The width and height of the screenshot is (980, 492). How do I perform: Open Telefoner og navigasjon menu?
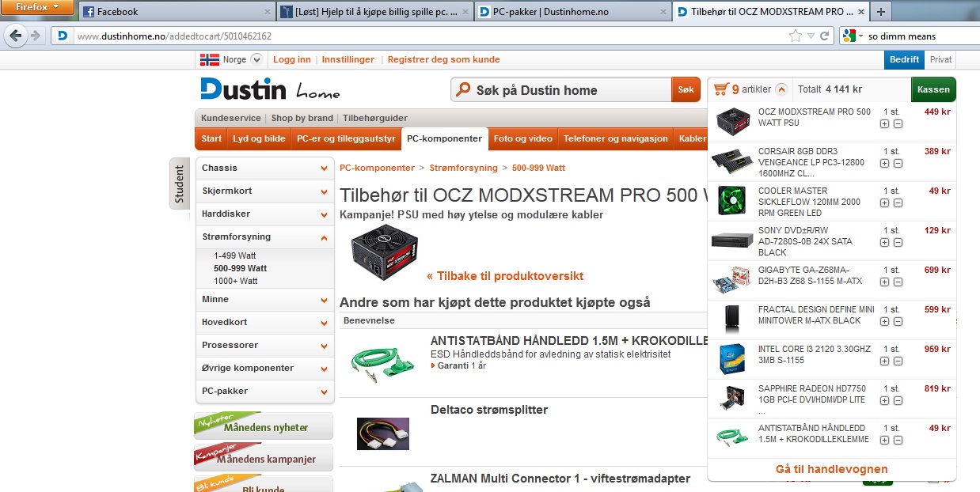(x=616, y=138)
